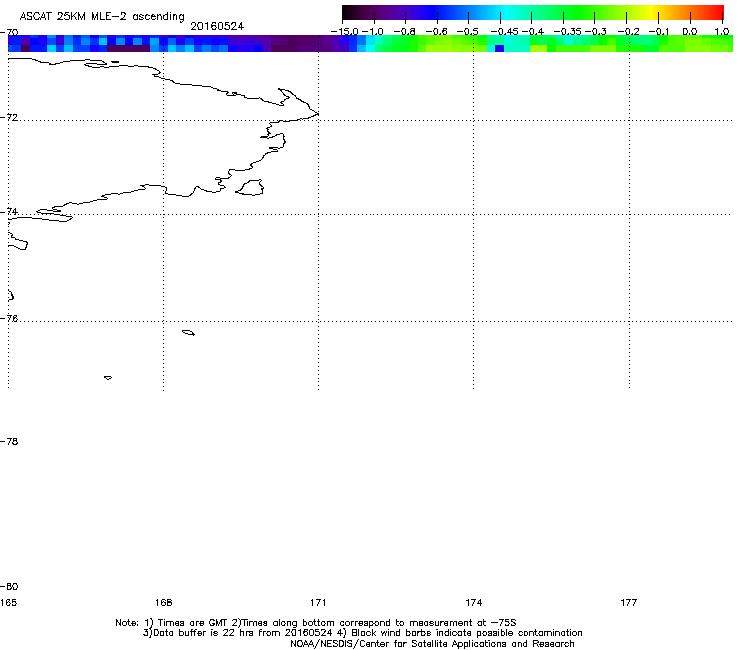The height and width of the screenshot is (650, 740).
Task: Click the -0.4 color scale label
Action: pyautogui.click(x=532, y=32)
